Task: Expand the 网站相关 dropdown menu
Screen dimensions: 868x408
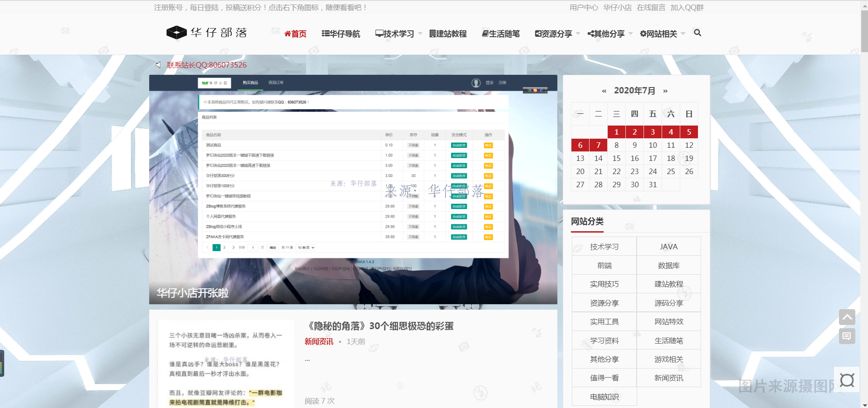Action: click(x=663, y=34)
